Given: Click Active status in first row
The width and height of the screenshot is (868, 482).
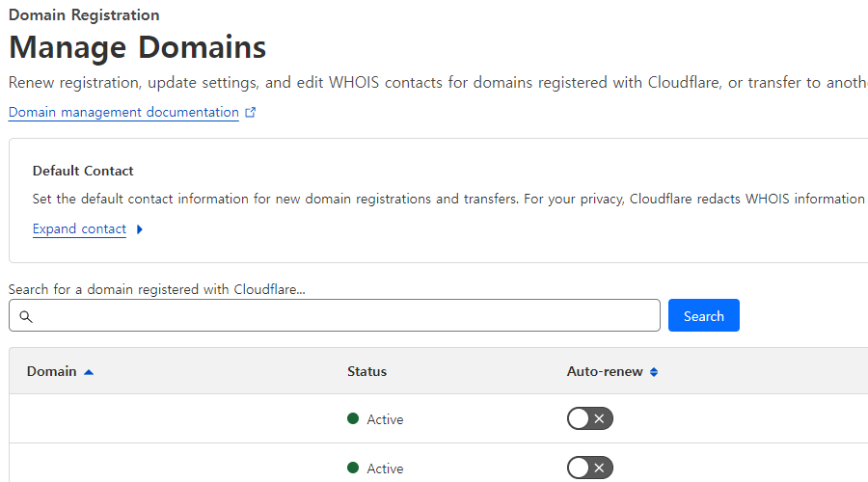Looking at the screenshot, I should point(385,419).
